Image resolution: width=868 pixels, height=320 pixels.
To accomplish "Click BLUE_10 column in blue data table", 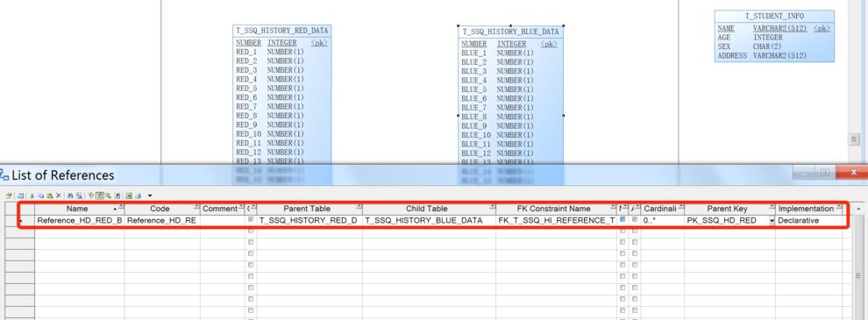I will click(497, 135).
